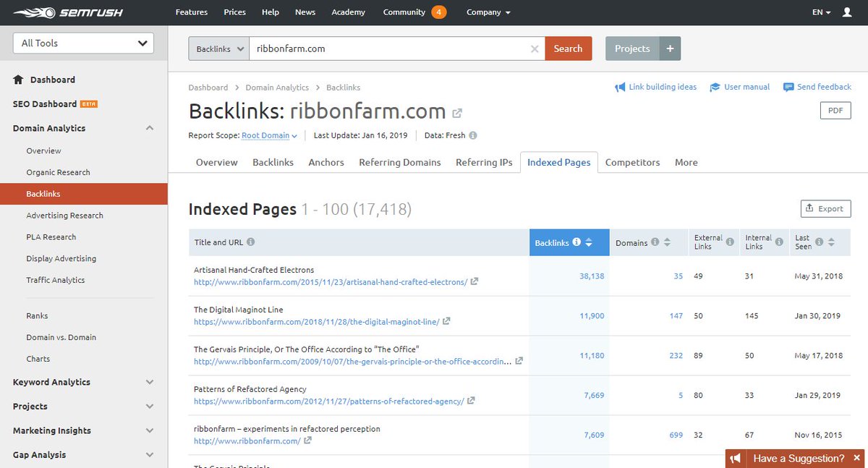Open the Backlinks search type dropdown

pos(218,48)
